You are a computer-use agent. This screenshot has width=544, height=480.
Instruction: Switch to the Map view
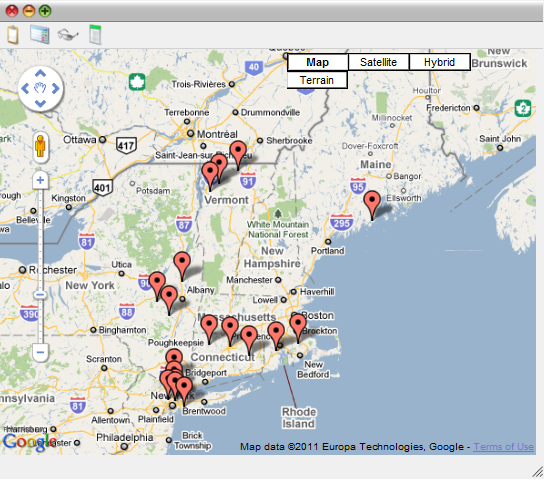[x=317, y=62]
